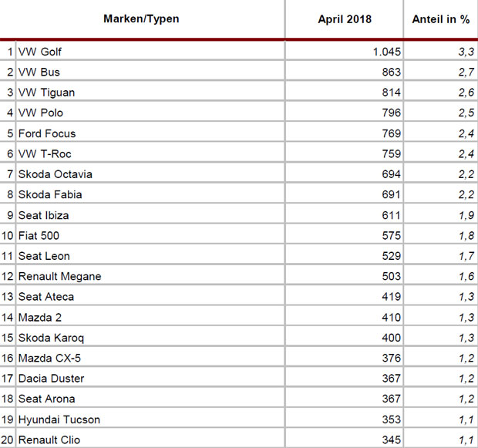
Task: Select the Dacia Duster model name
Action: (51, 379)
